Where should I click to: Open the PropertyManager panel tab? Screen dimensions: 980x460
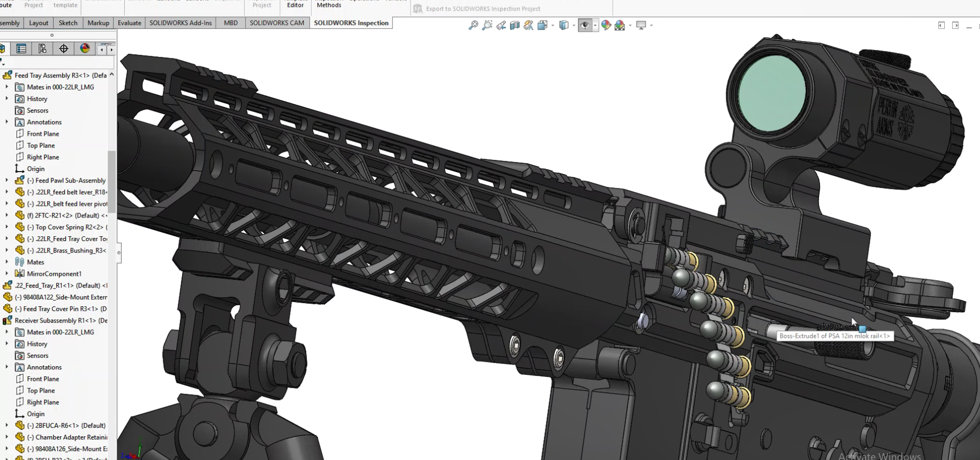21,49
